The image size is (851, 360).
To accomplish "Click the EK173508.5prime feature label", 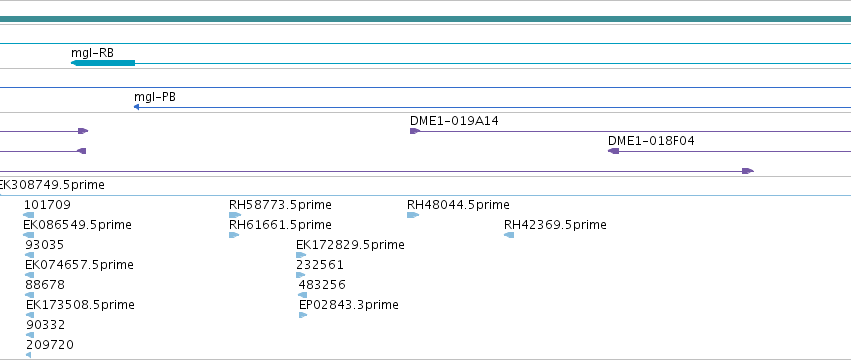I will (x=80, y=305).
